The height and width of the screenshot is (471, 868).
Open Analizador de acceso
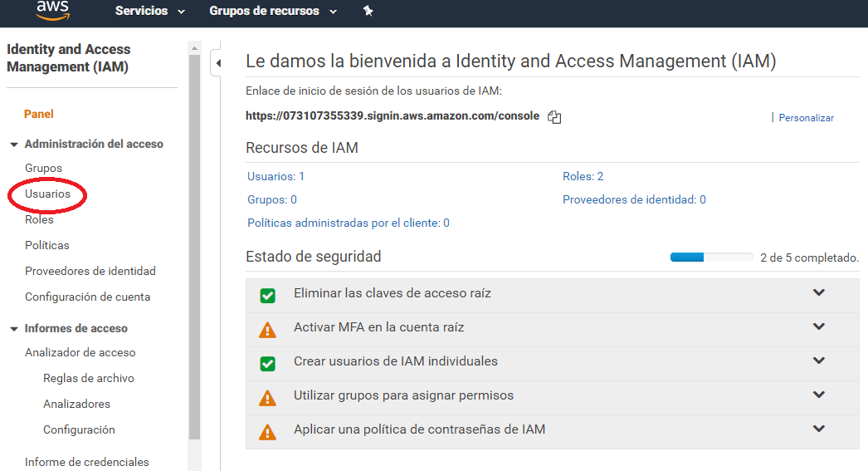[x=80, y=352]
